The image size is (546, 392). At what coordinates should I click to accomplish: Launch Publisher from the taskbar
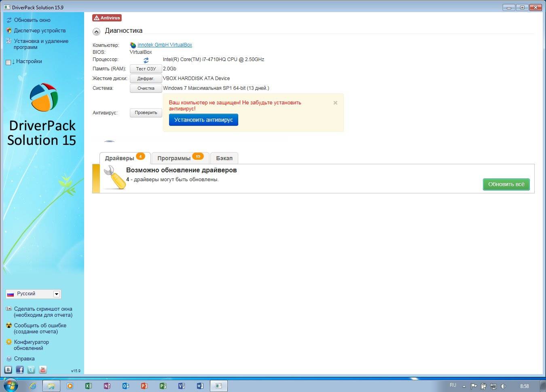163,386
